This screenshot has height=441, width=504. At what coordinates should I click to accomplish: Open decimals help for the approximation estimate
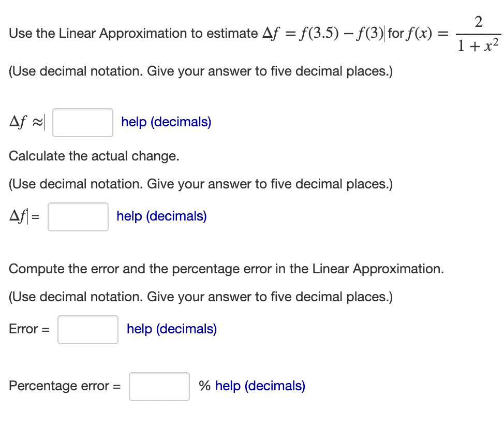click(166, 122)
